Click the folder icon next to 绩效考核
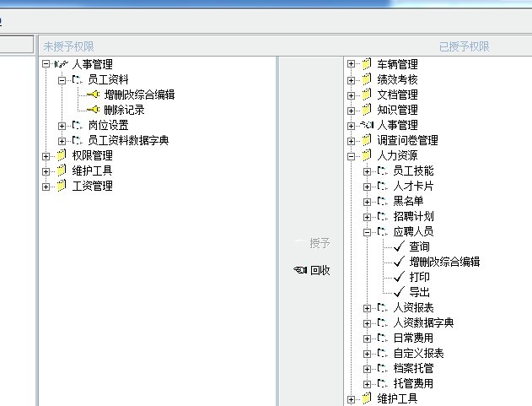Image resolution: width=532 pixels, height=406 pixels. (366, 79)
